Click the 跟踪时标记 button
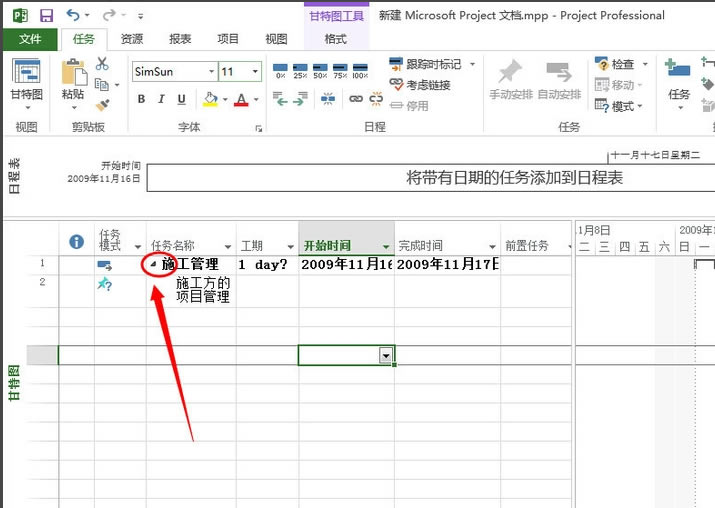 point(425,64)
